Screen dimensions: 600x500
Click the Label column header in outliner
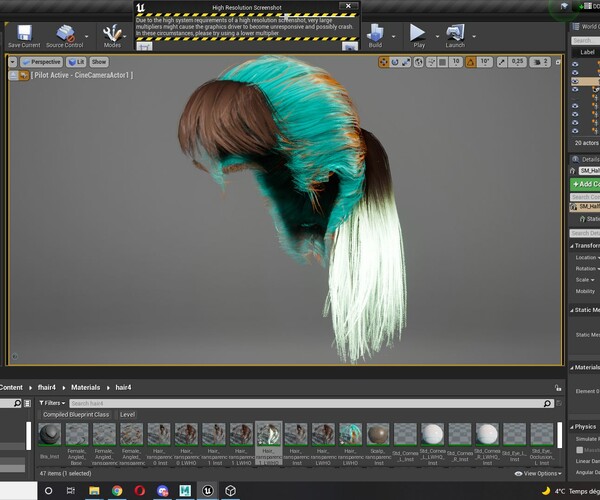pyautogui.click(x=587, y=52)
